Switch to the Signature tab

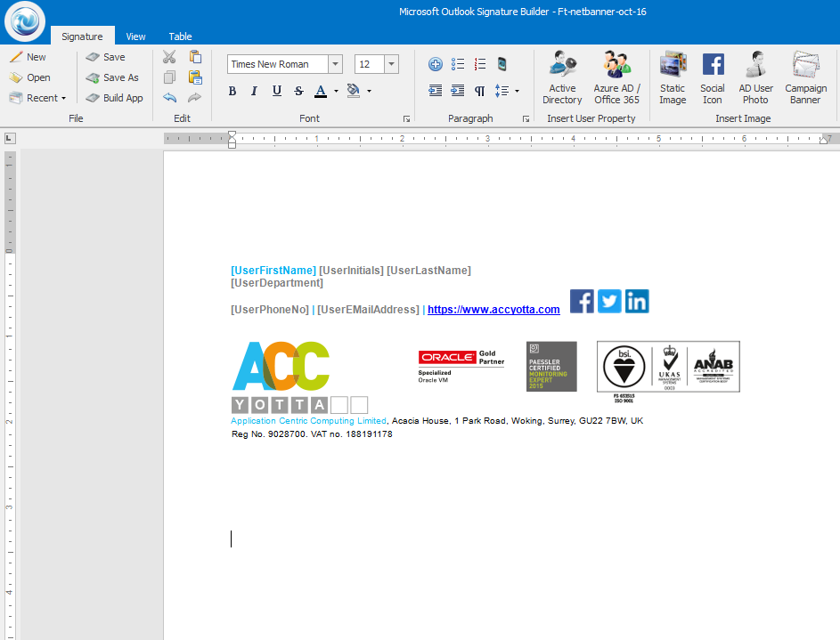(x=82, y=36)
